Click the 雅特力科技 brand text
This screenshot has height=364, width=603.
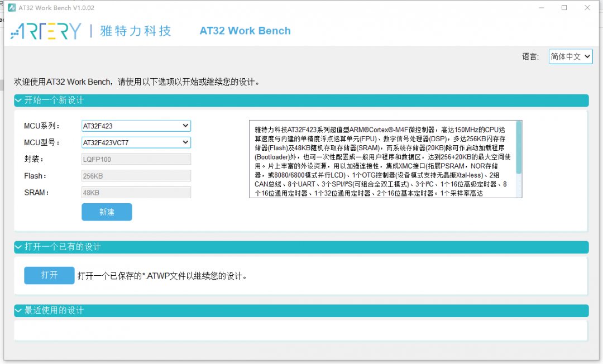134,31
